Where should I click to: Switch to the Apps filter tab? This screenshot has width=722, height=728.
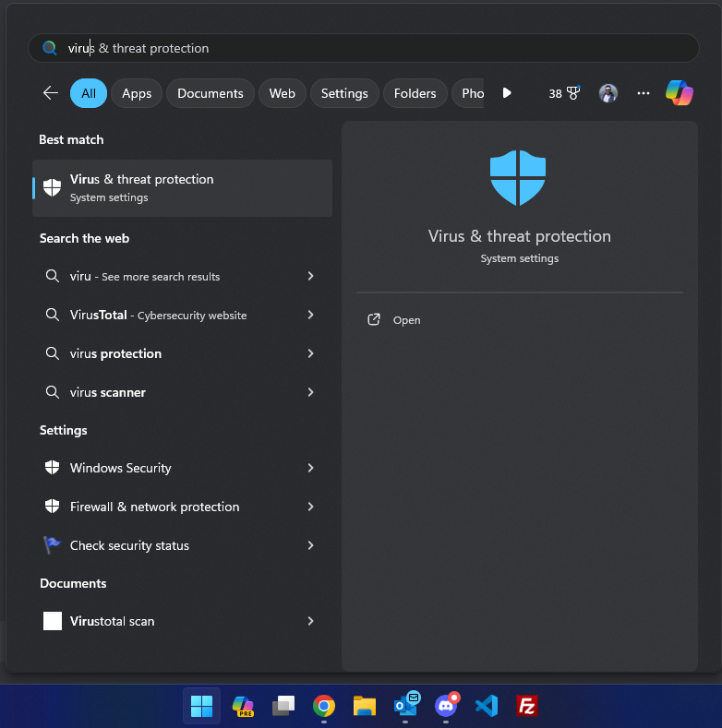point(137,93)
